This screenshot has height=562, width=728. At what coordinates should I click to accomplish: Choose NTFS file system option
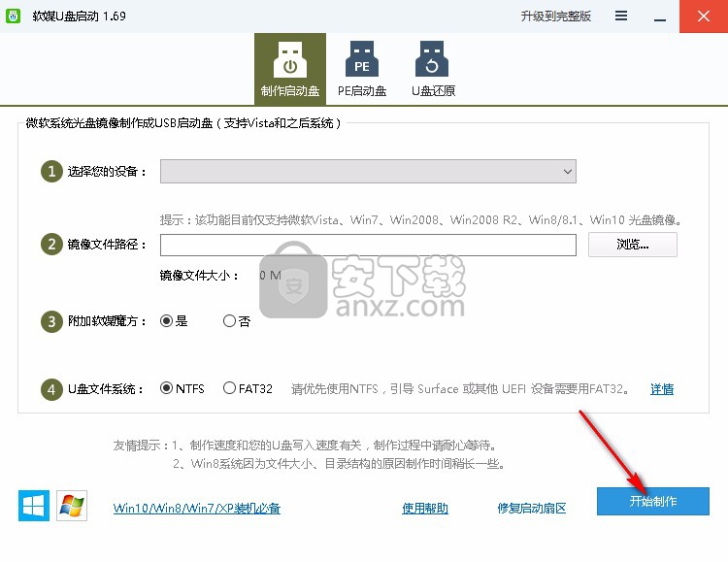(182, 388)
